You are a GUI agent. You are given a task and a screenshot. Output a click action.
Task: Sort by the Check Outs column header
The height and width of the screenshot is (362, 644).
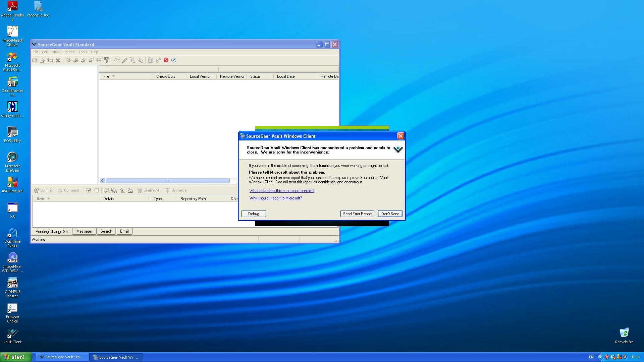[x=169, y=76]
